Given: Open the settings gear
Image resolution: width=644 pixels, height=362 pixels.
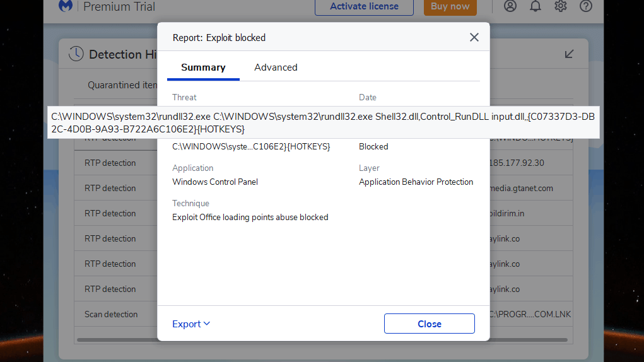Looking at the screenshot, I should click(x=561, y=6).
